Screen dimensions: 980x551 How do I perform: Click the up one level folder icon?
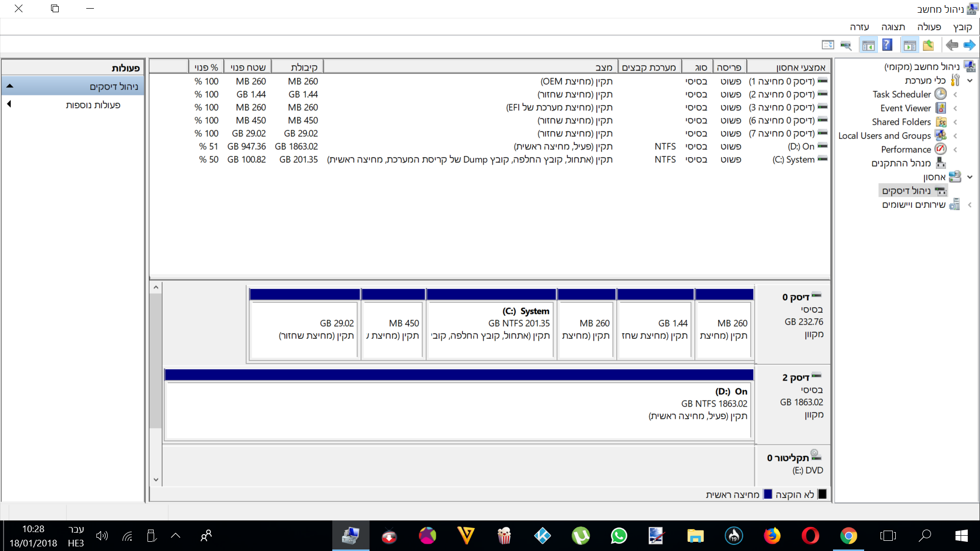click(928, 45)
